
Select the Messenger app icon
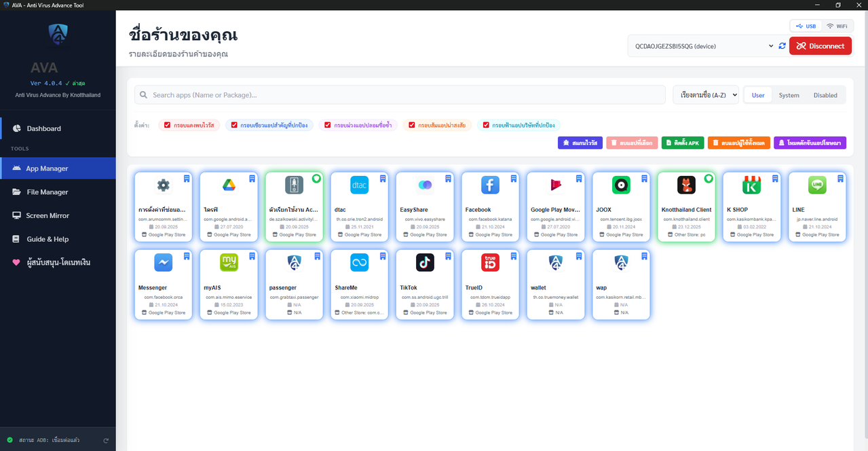163,262
